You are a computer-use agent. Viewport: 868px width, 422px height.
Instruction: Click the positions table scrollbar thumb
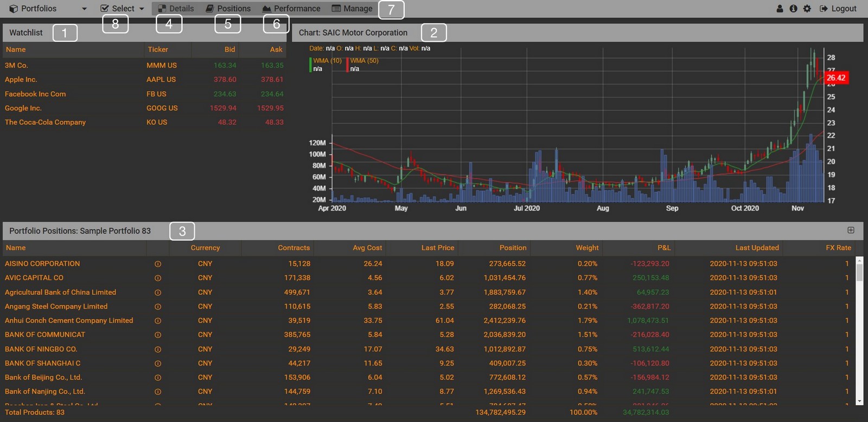pyautogui.click(x=859, y=272)
